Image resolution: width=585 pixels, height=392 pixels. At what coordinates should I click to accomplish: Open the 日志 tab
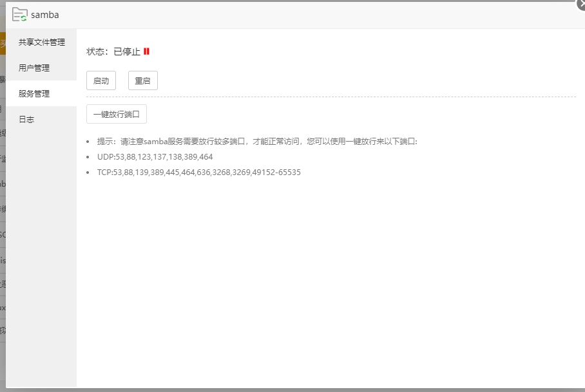click(x=41, y=119)
